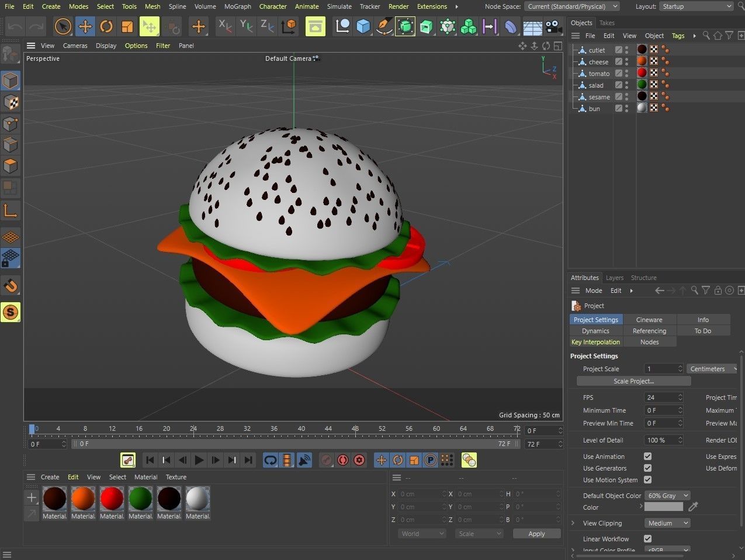
Task: Toggle the Use Motion System checkbox
Action: click(647, 480)
